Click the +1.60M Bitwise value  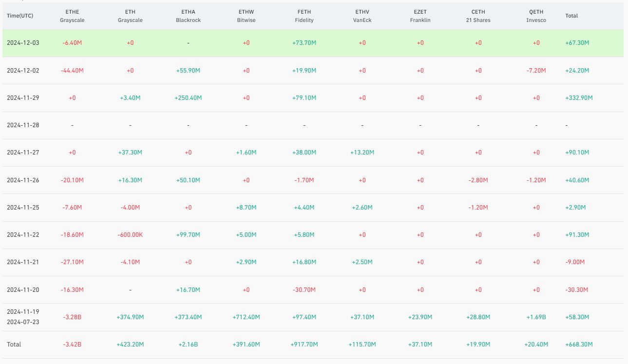coord(246,153)
